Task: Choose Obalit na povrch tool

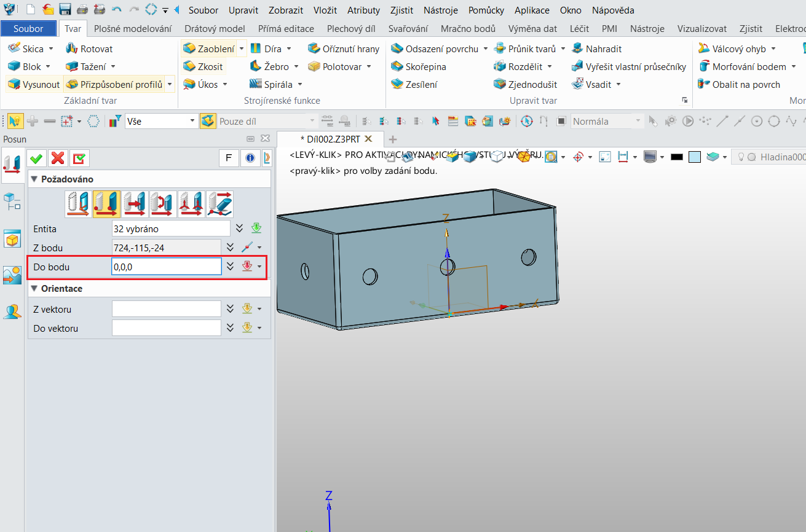Action: pos(739,84)
